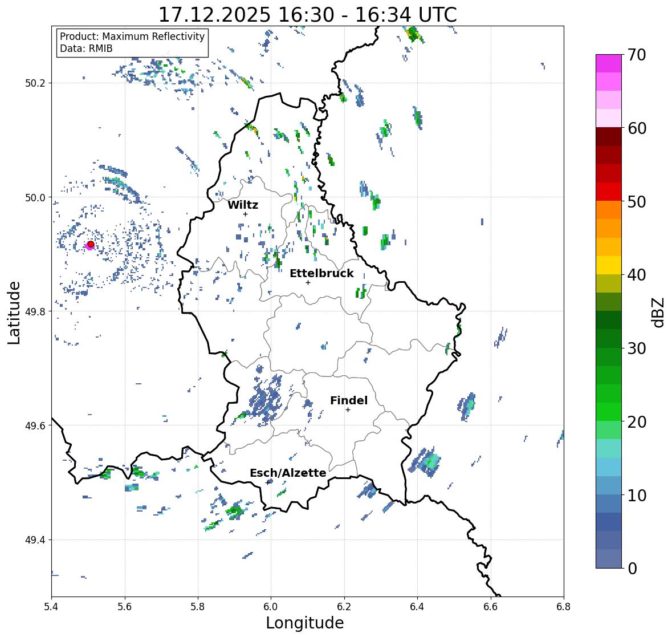Click the colorbar tick label 50
Viewport: 672px width, 637px height.
[x=637, y=201]
